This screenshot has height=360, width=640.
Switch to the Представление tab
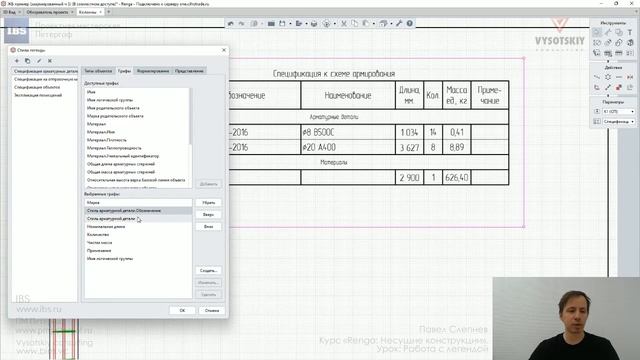[x=189, y=71]
